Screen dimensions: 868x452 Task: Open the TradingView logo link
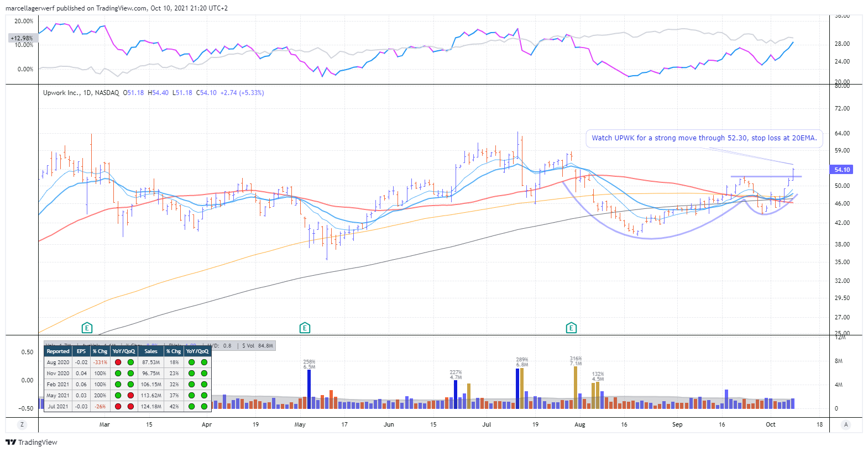(32, 442)
